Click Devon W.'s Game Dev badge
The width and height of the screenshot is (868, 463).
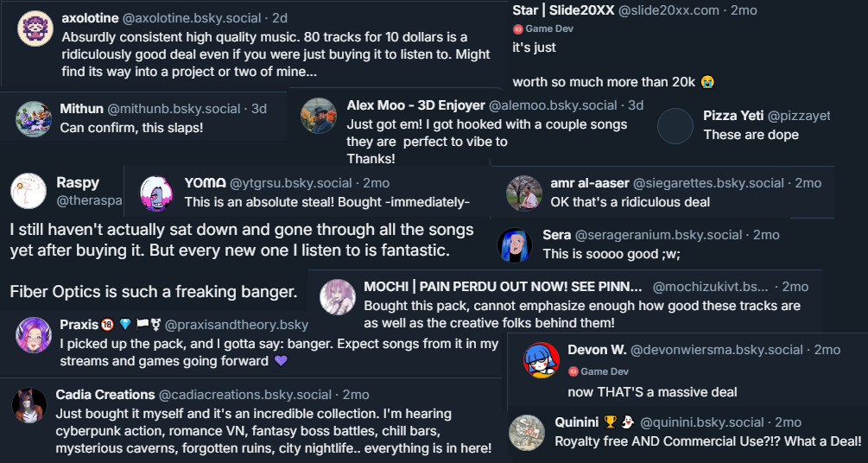point(598,371)
